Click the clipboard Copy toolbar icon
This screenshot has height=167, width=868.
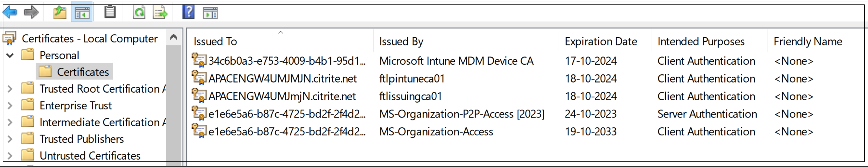pyautogui.click(x=110, y=12)
